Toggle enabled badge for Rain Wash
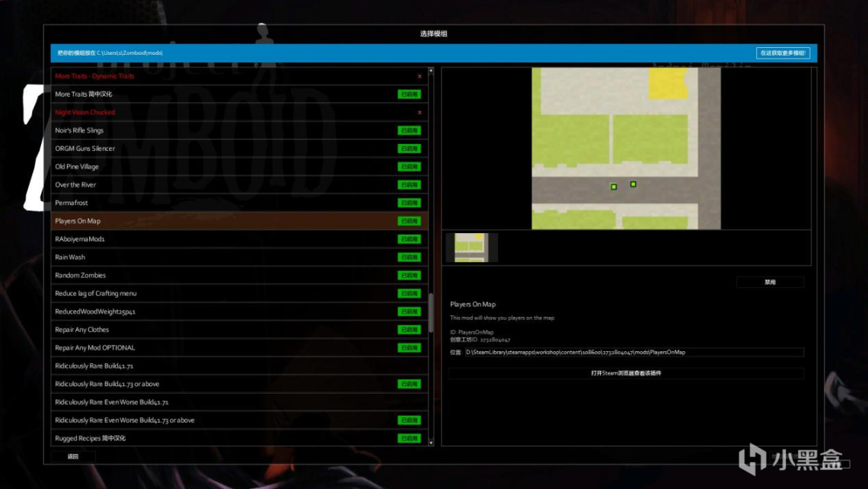868x489 pixels. 409,257
